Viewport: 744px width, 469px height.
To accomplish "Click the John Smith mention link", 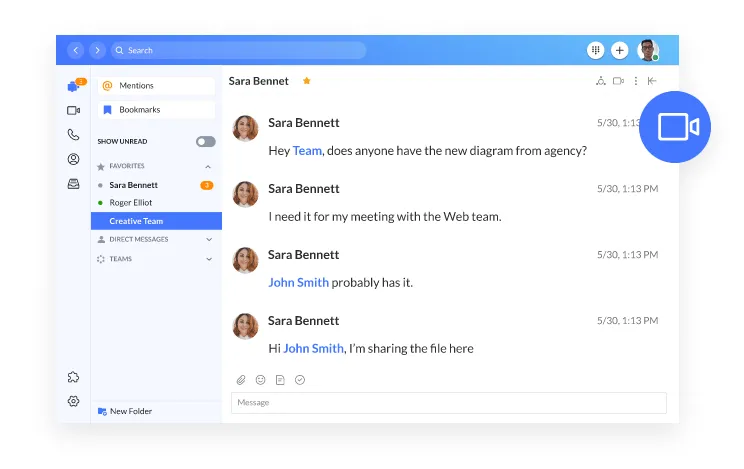I will pos(298,282).
